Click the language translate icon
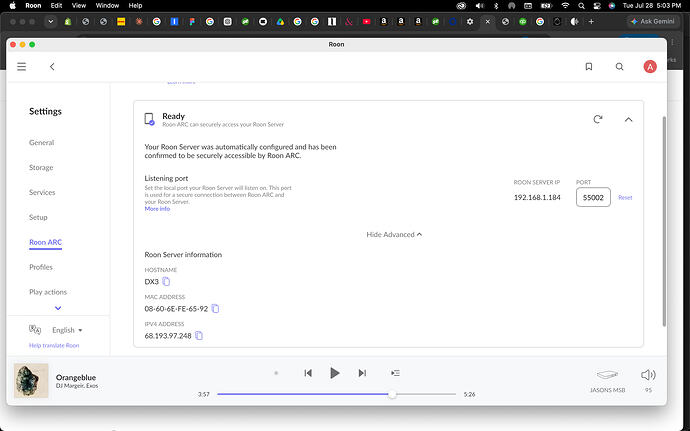The height and width of the screenshot is (431, 690). (x=35, y=329)
